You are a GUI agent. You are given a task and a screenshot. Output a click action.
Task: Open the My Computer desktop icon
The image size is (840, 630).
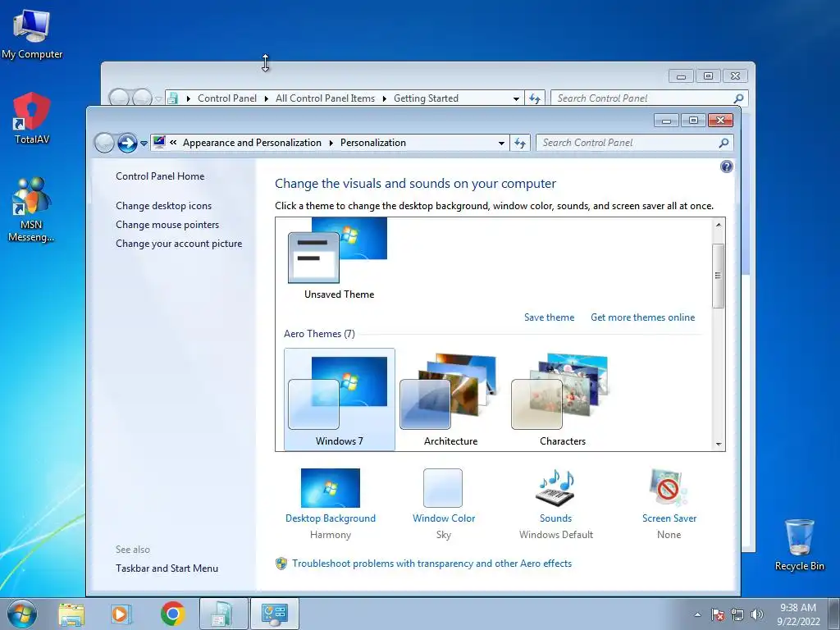(x=32, y=33)
